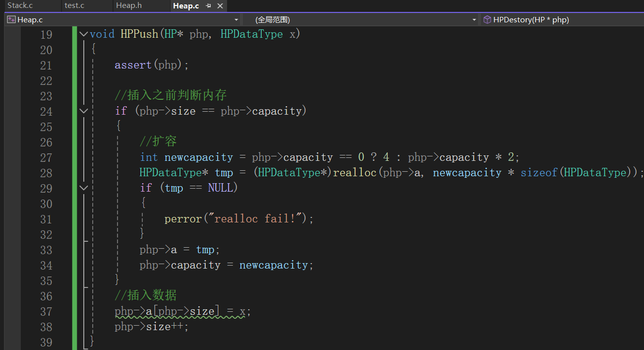Close the Heap.c tab

[x=220, y=5]
